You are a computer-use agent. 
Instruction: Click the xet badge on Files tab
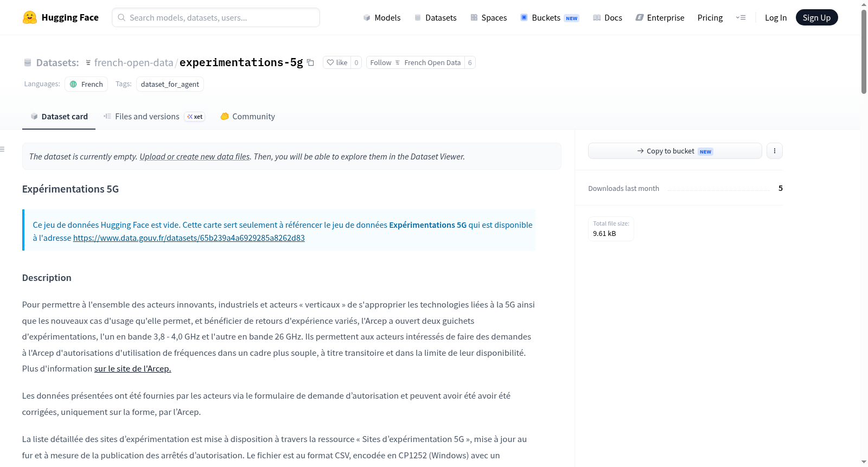[x=195, y=117]
